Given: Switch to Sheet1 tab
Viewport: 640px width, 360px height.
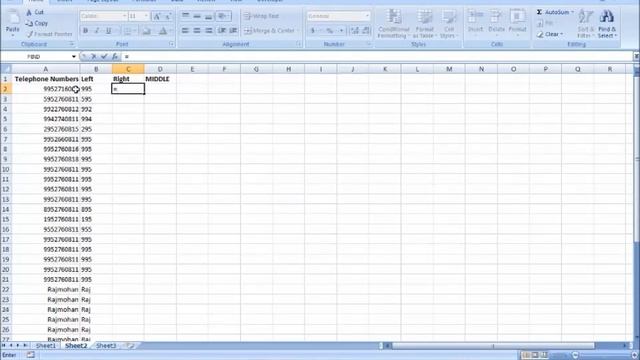Looking at the screenshot, I should point(45,346).
